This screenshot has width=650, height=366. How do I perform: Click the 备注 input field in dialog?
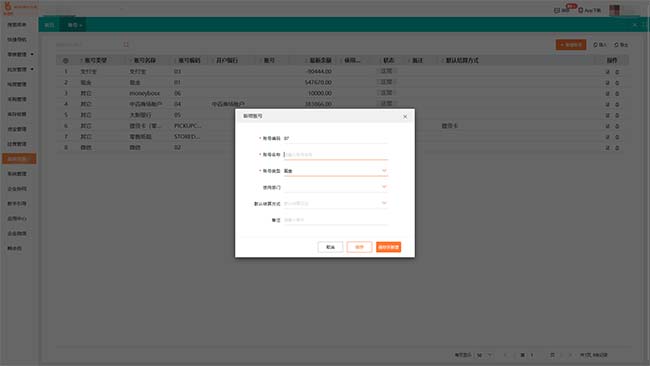click(x=336, y=220)
